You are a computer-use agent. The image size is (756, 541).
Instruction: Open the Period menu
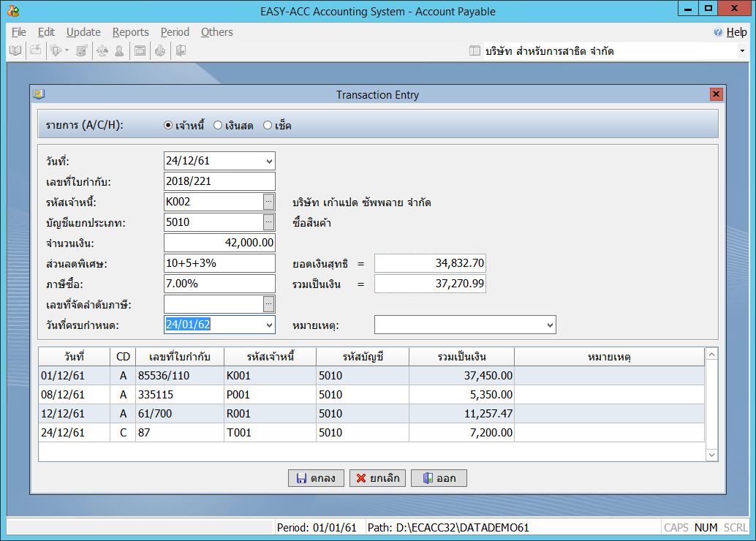coord(175,32)
